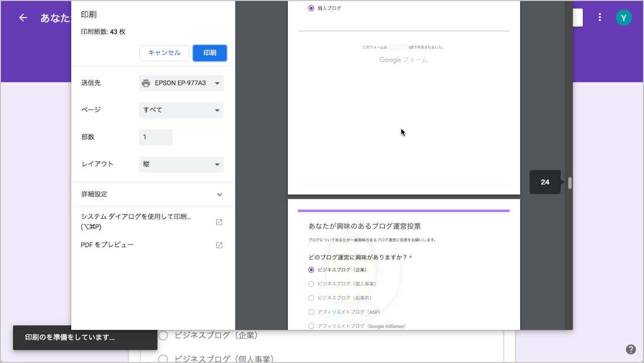Click the printer icon beside EPSON EP-977A3
Viewport: 644px width, 363px height.
(146, 83)
